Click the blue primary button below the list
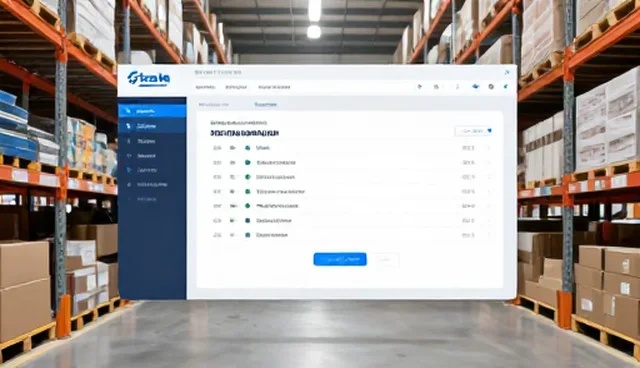640x368 pixels. pyautogui.click(x=340, y=259)
